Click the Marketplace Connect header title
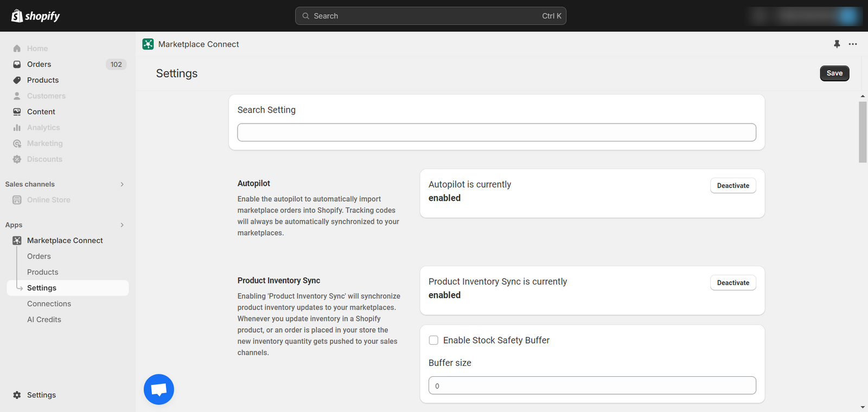Screen dimensions: 868x412 pos(199,44)
